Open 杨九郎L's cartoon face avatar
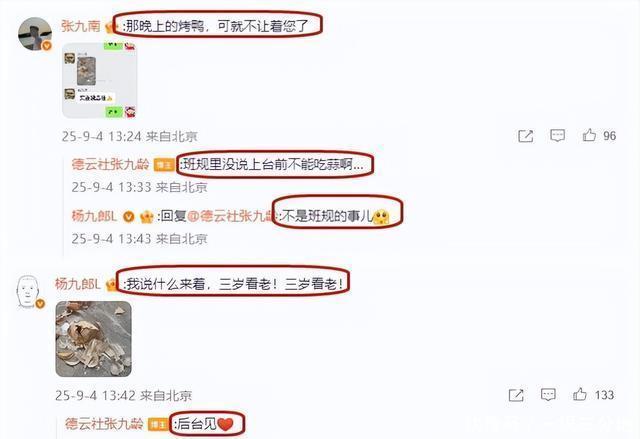Image resolution: width=640 pixels, height=439 pixels. click(x=28, y=291)
